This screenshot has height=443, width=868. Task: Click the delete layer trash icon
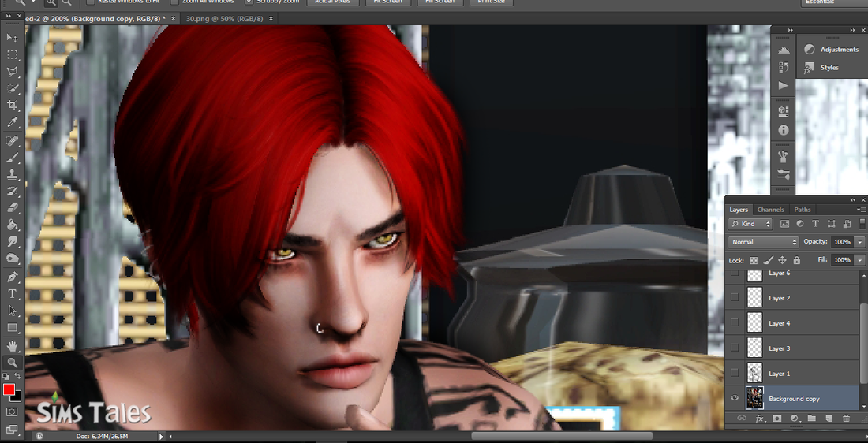pos(847,419)
